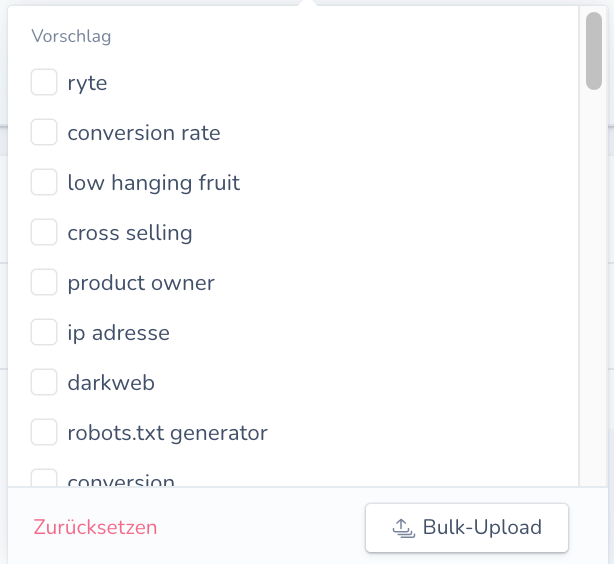Click the robots.txt generator label
This screenshot has width=614, height=564.
coord(167,433)
